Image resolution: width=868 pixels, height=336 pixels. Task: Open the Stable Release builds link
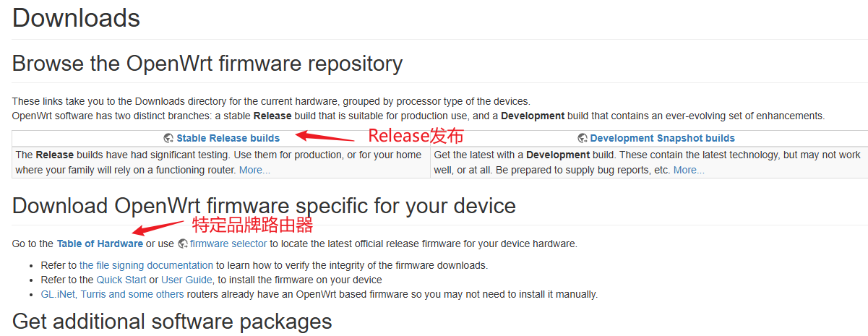(228, 138)
